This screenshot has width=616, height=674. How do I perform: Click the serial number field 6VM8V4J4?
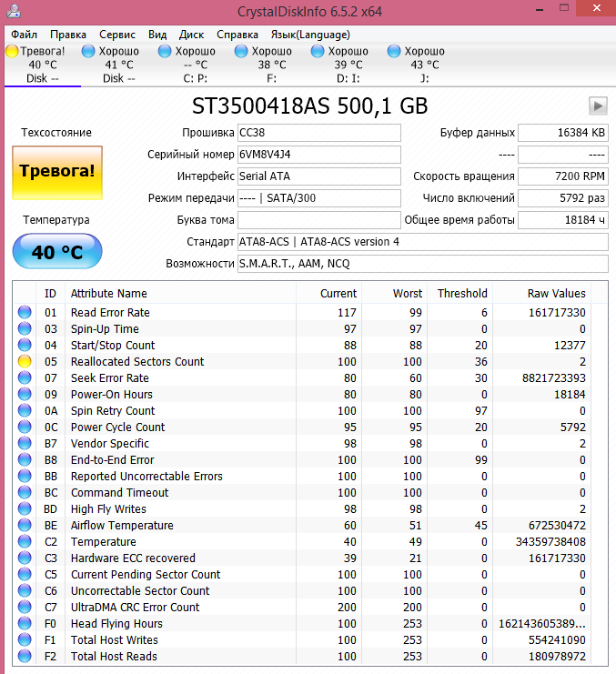[x=319, y=155]
